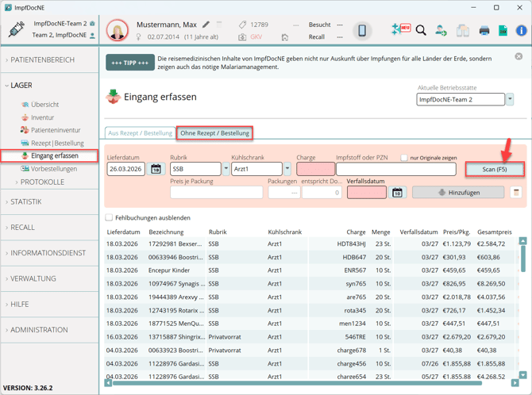Click the Hinzufügen button
The image size is (532, 395).
coord(459,192)
